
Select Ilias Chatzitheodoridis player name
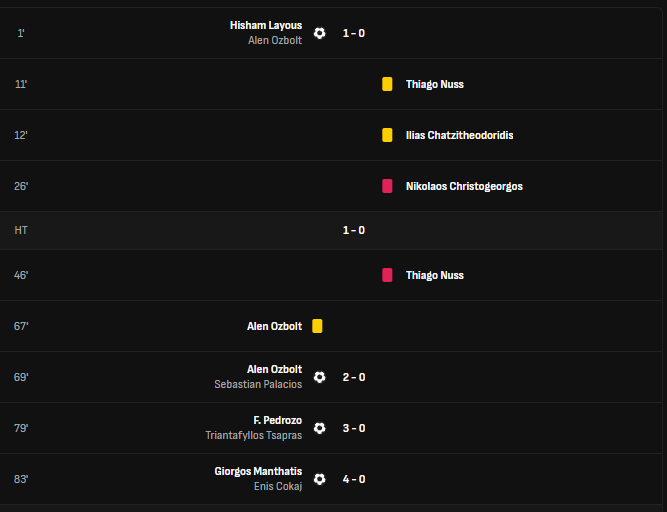[459, 135]
